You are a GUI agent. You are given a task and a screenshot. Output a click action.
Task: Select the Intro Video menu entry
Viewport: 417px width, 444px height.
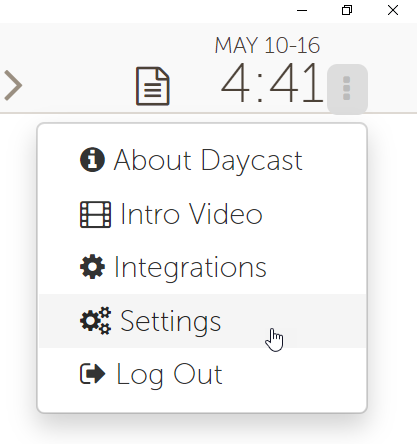pos(203,214)
